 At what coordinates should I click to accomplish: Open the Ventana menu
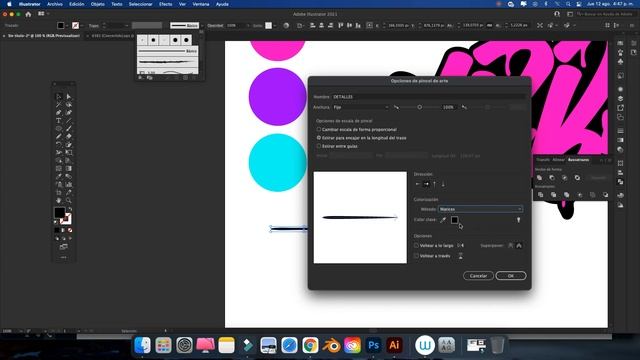(x=200, y=4)
